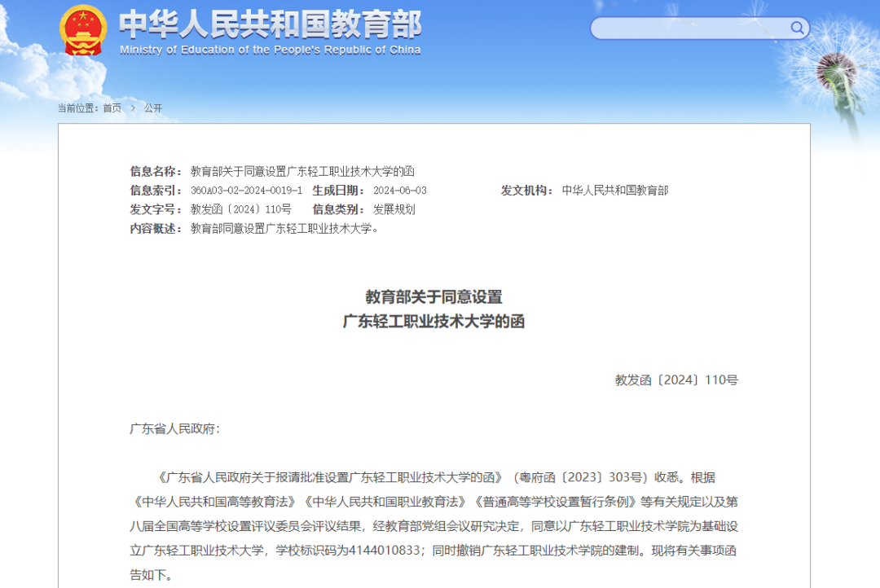Image resolution: width=880 pixels, height=588 pixels.
Task: Click right-aligned 教发函〔2024〕110号 under heading
Action: (x=676, y=380)
